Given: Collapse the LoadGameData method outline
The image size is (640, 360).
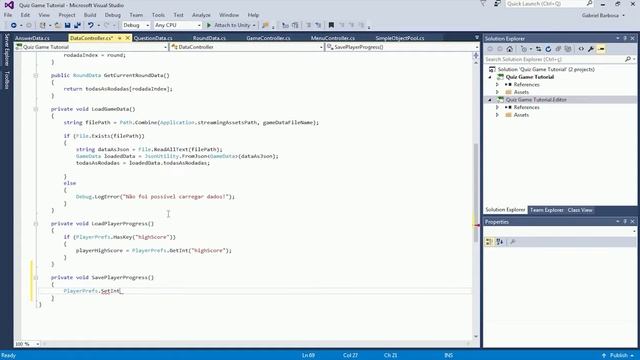Looking at the screenshot, I should [x=36, y=109].
